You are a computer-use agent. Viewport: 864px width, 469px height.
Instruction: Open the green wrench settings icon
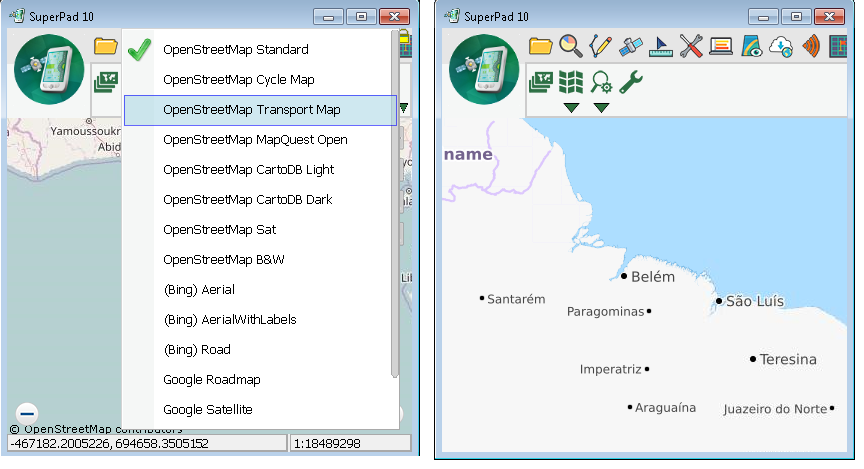pyautogui.click(x=631, y=82)
